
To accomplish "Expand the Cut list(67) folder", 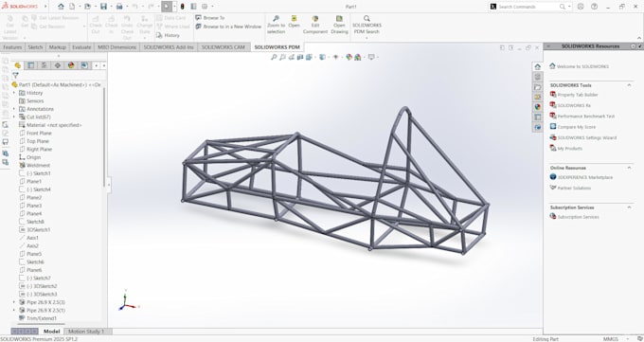I will point(14,117).
